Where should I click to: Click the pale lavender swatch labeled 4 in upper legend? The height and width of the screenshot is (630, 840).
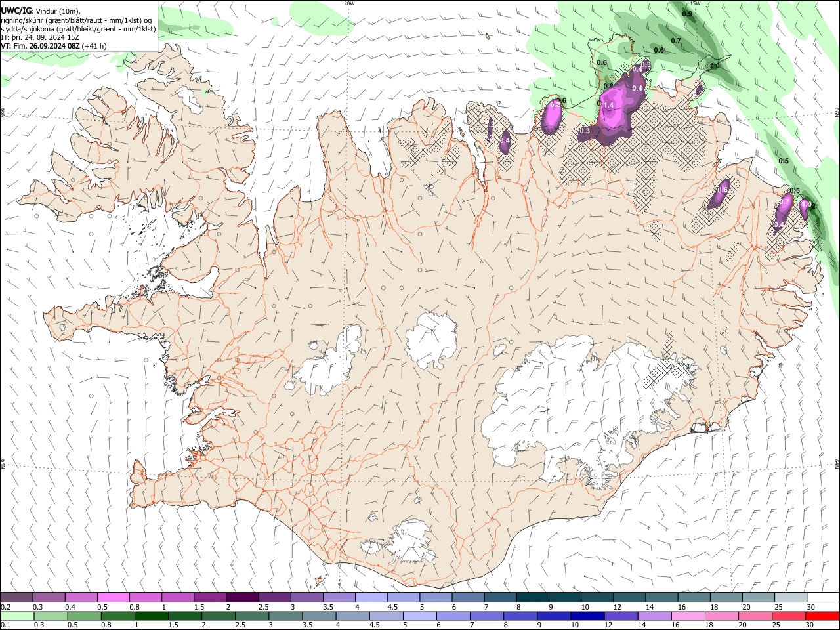tap(370, 598)
